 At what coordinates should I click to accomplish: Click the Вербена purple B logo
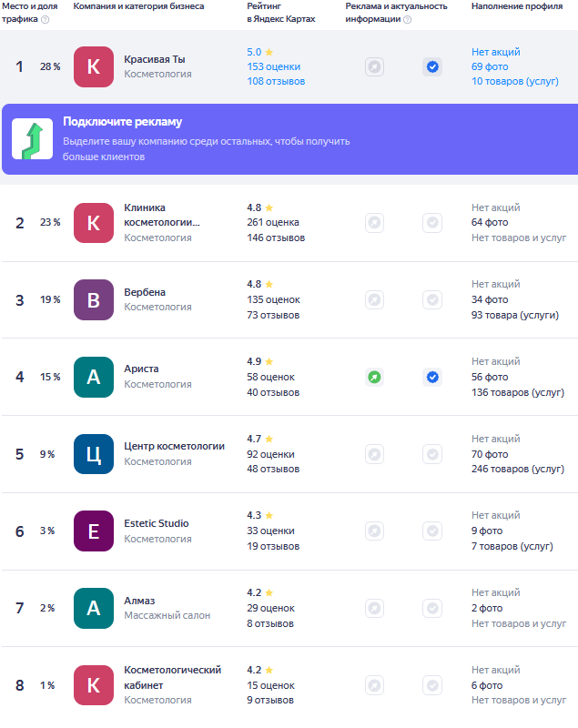[x=94, y=300]
